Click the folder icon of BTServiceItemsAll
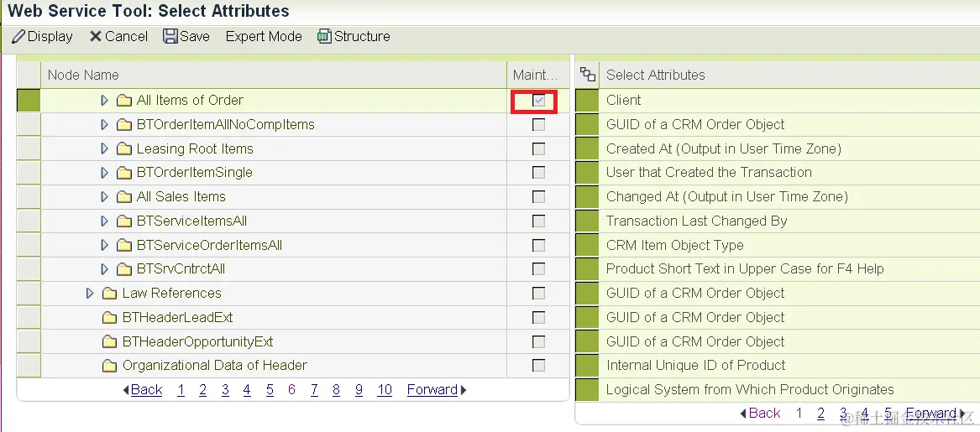The width and height of the screenshot is (980, 432). point(124,221)
